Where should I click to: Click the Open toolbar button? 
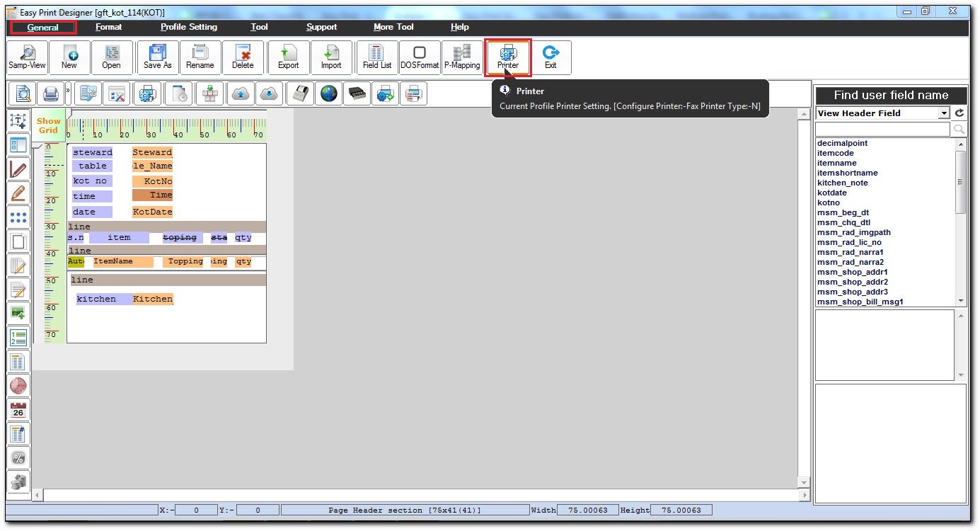tap(111, 57)
